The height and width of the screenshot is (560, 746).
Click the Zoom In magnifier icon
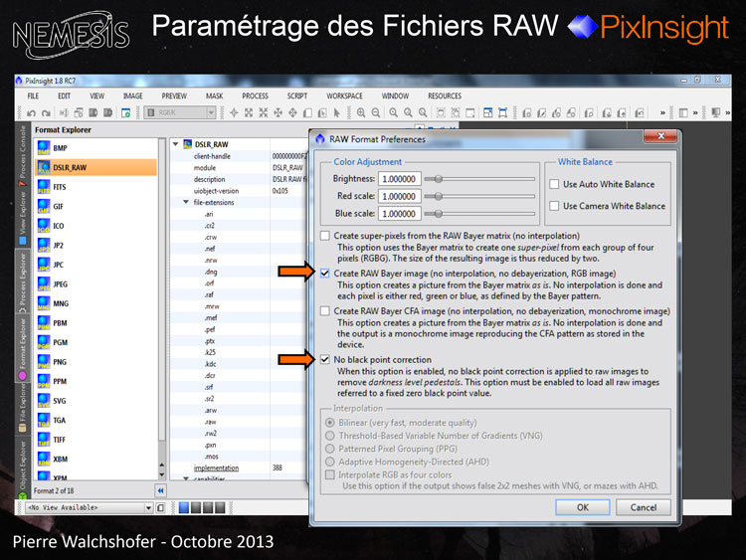coord(361,112)
